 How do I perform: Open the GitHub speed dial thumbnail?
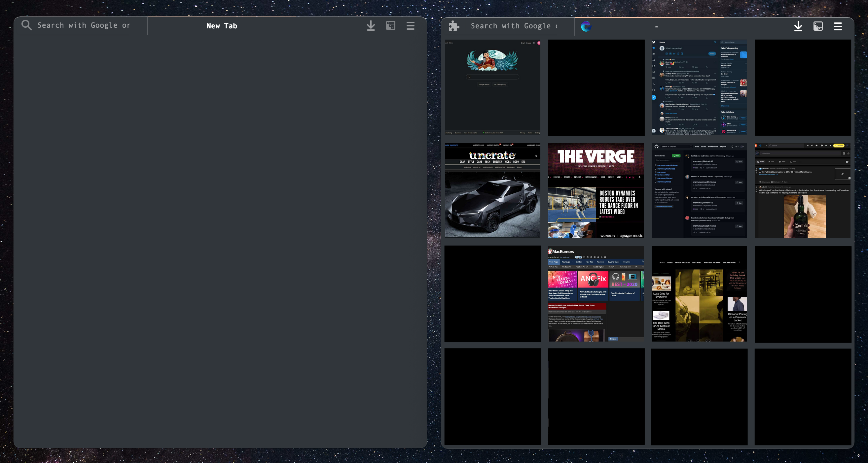699,191
